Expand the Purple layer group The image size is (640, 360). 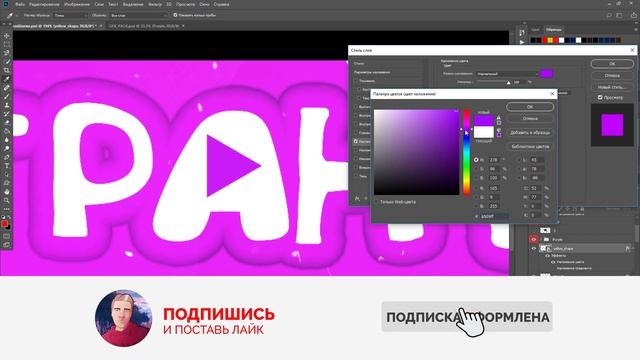pyautogui.click(x=541, y=240)
